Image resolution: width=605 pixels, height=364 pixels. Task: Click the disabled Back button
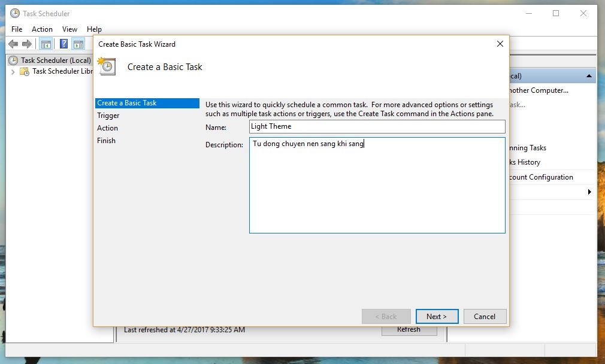(x=386, y=317)
